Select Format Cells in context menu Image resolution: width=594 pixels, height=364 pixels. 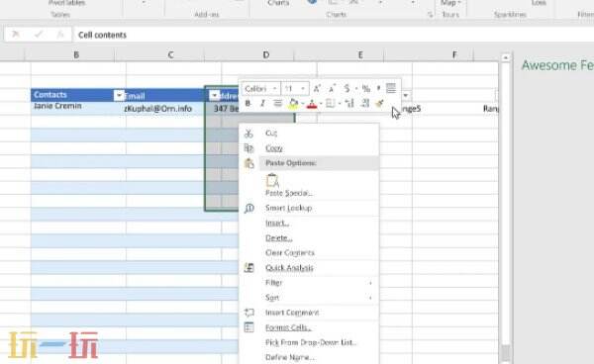click(288, 327)
